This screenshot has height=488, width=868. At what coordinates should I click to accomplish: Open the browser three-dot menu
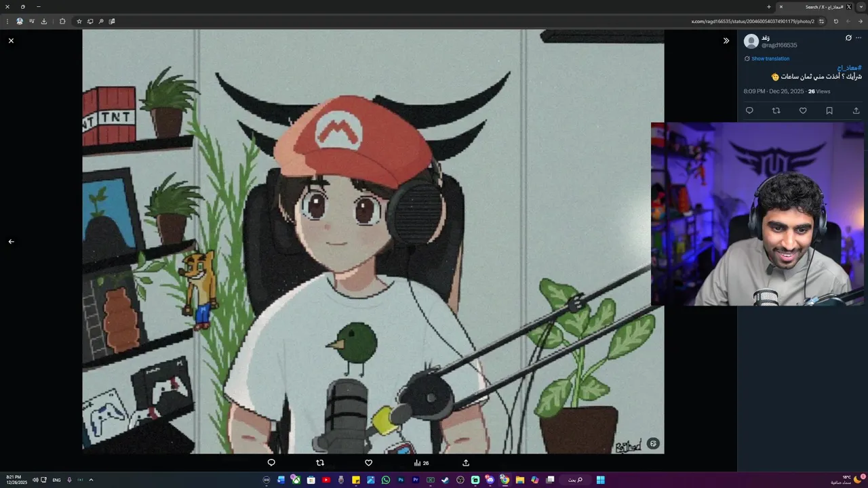[x=7, y=22]
